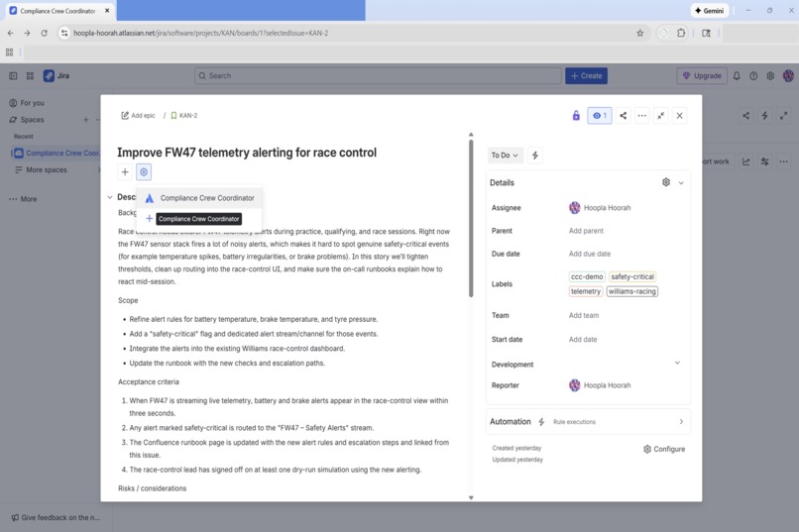The height and width of the screenshot is (532, 799).
Task: Collapse the issue view to sidebar
Action: click(x=661, y=116)
